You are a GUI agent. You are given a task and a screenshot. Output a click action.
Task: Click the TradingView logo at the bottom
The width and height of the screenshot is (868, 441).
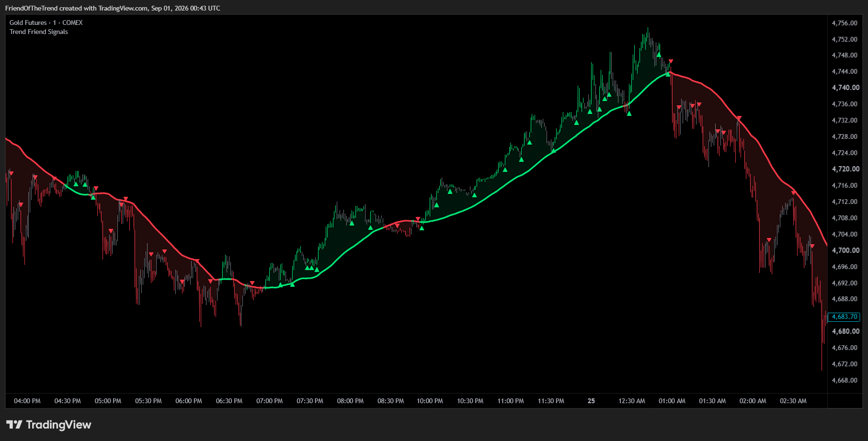(x=48, y=425)
